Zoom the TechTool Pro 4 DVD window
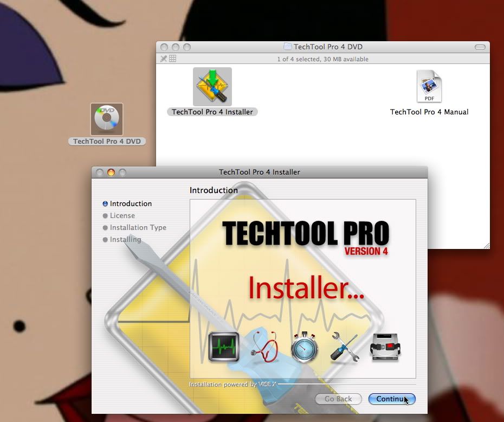Screen dimensions: 504x422 coord(187,47)
